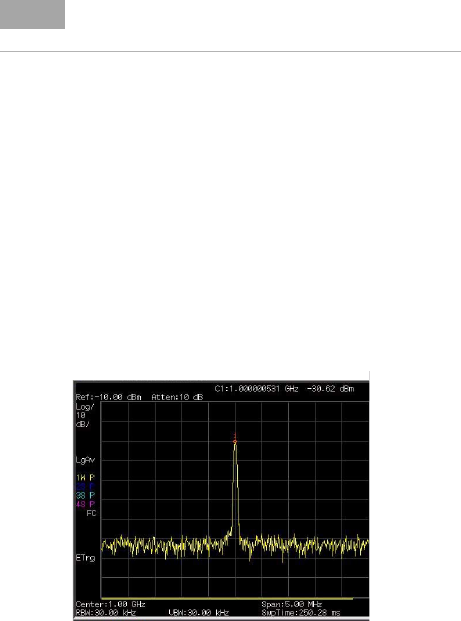This screenshot has height=621, width=461.
Task: Click the Log/ 10 dB/ scale annotation
Action: pyautogui.click(x=85, y=415)
